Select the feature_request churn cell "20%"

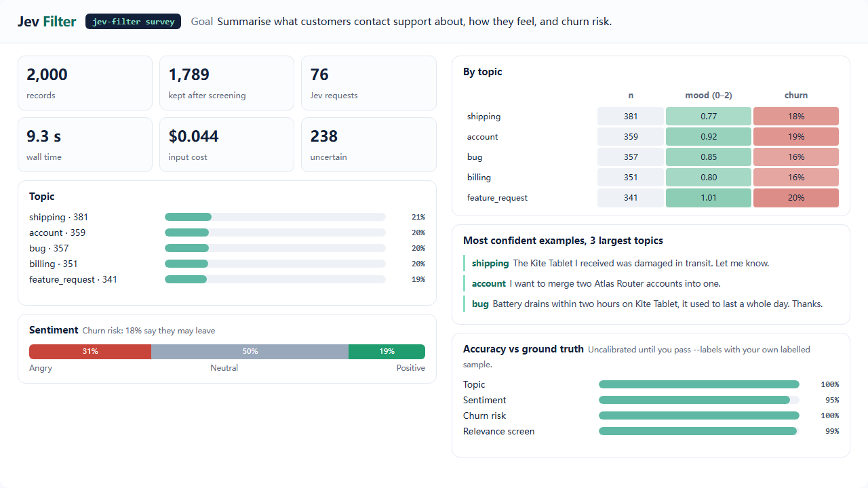[x=796, y=198]
